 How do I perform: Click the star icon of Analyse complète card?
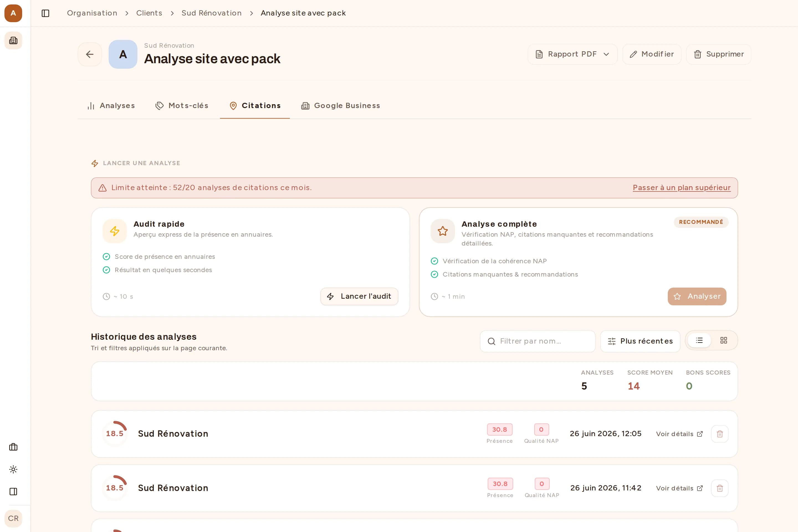[443, 231]
